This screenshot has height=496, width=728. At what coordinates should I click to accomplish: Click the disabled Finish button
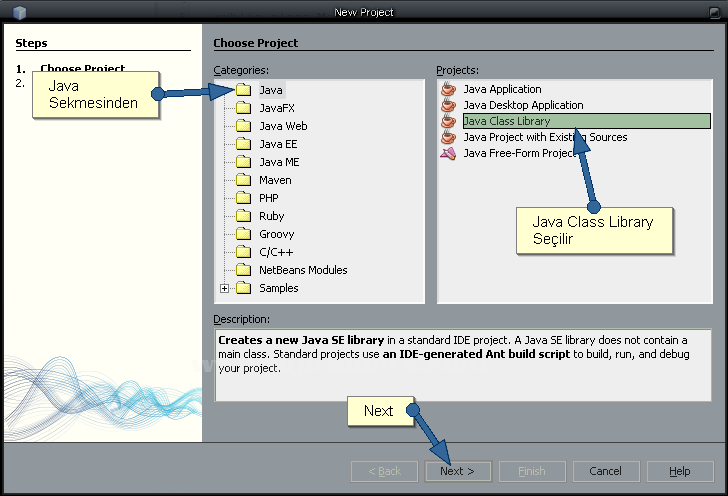pos(532,471)
